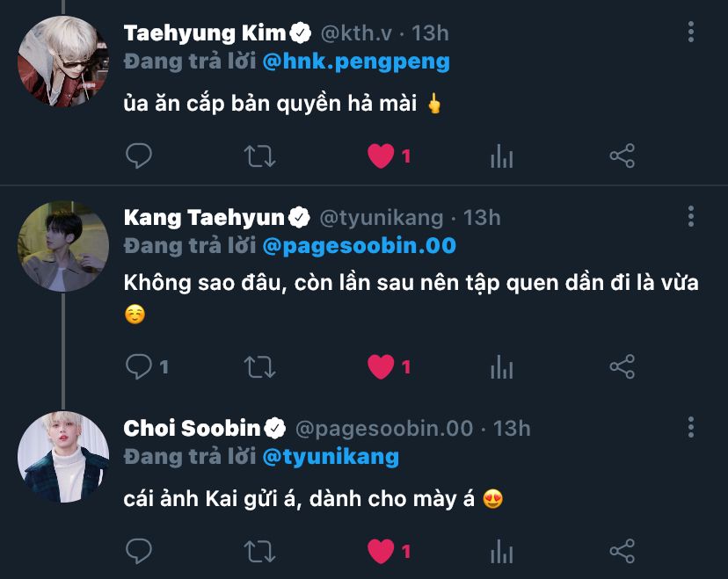Reply to Taehyung Kim's tweet
Screen dimensions: 728x579
coord(139,157)
